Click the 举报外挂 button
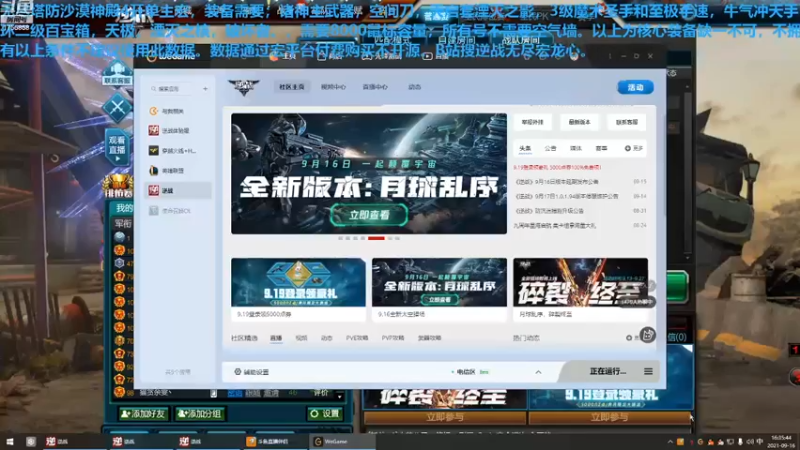The image size is (800, 450). pos(533,122)
